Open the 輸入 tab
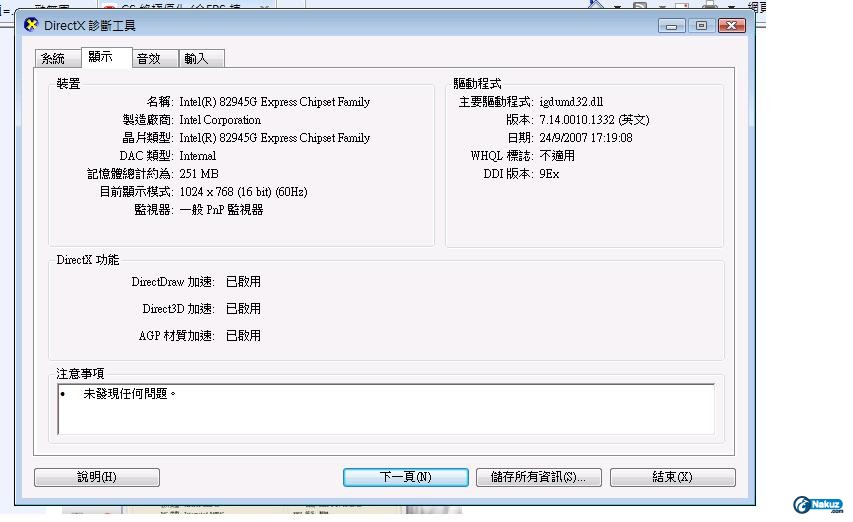The width and height of the screenshot is (853, 522). coord(201,58)
